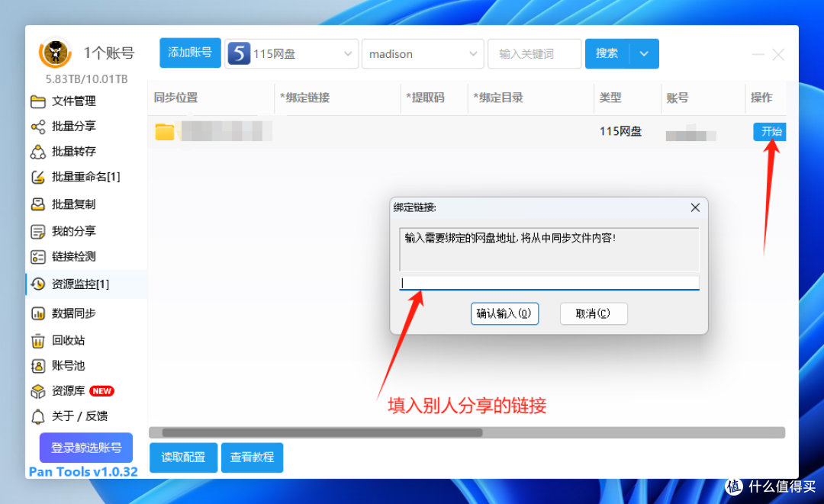Click the *绑定目录 column header
Screen dimensions: 824x504
(498, 98)
